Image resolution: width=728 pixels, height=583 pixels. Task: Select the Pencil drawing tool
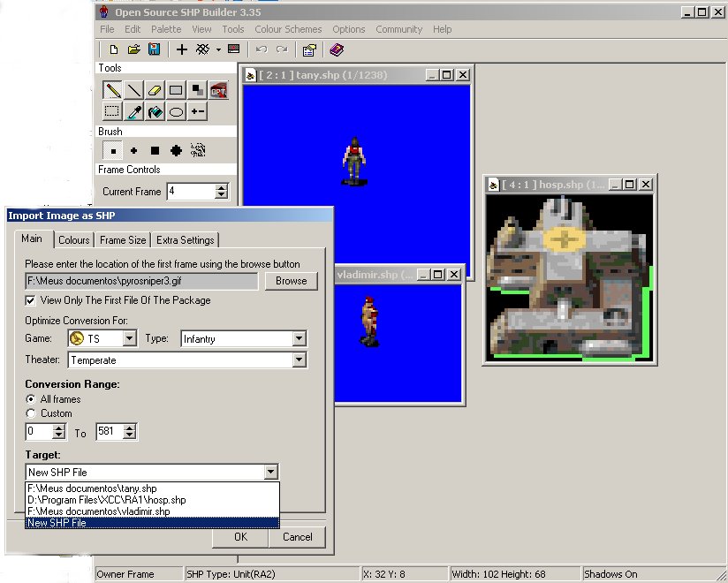112,90
